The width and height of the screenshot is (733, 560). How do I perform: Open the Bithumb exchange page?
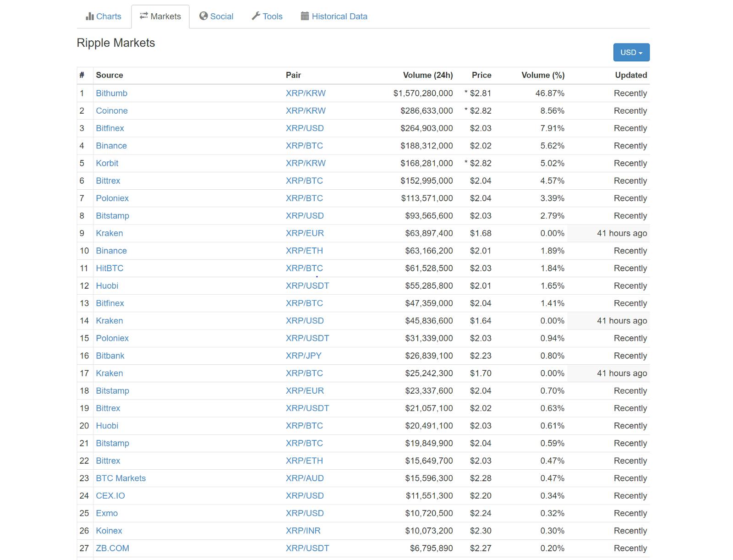pyautogui.click(x=111, y=93)
